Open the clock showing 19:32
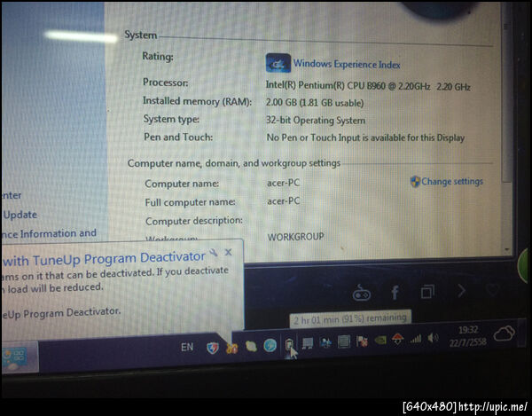This screenshot has height=416, width=532. (x=468, y=335)
